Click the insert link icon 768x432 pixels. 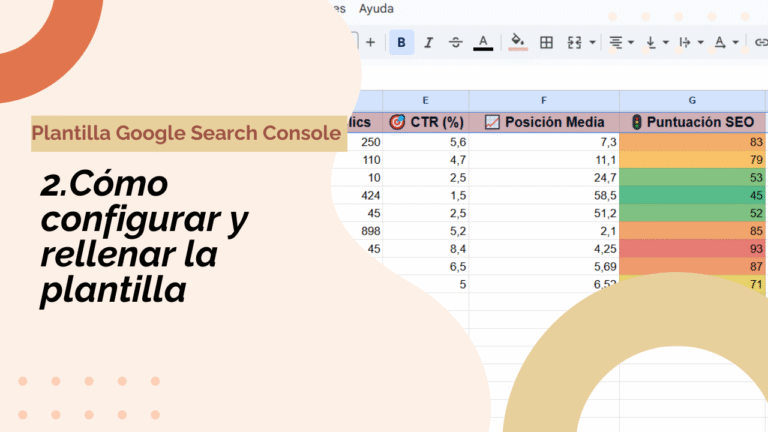pos(761,43)
